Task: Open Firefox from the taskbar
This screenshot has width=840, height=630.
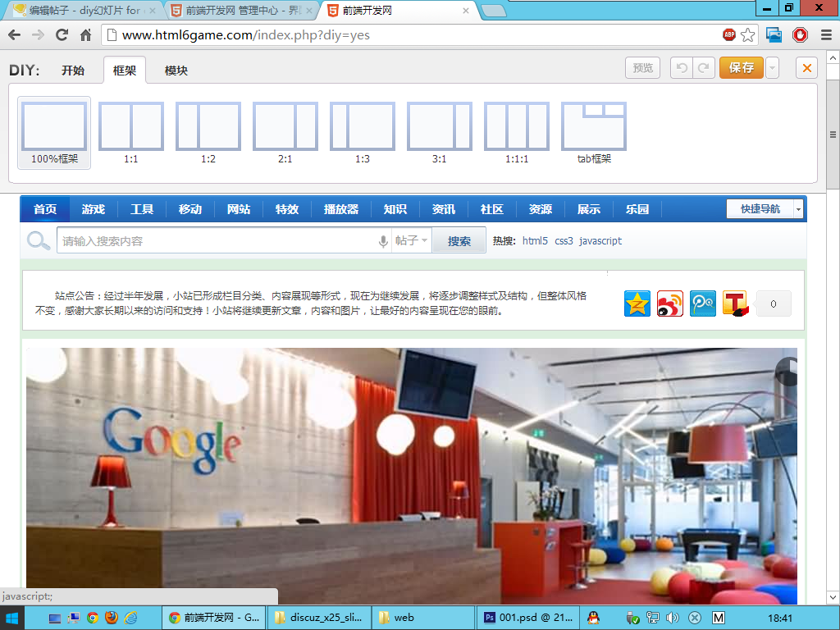Action: 112,618
